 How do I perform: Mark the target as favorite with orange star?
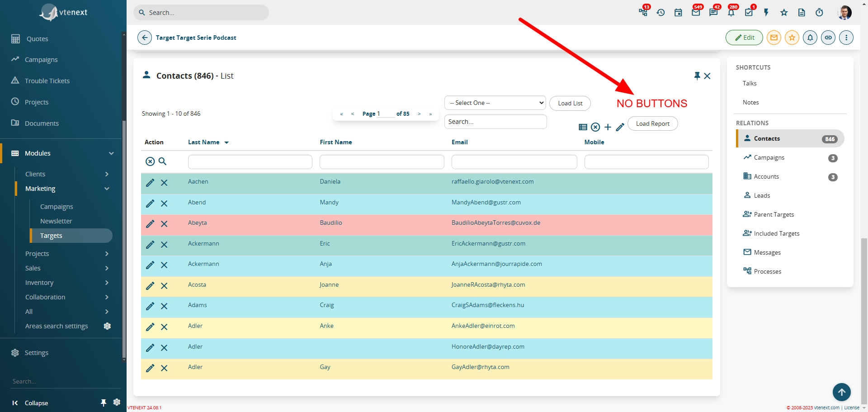[792, 38]
